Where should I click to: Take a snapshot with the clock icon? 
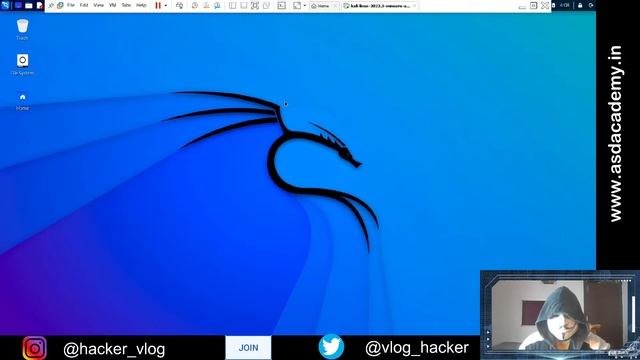click(195, 5)
